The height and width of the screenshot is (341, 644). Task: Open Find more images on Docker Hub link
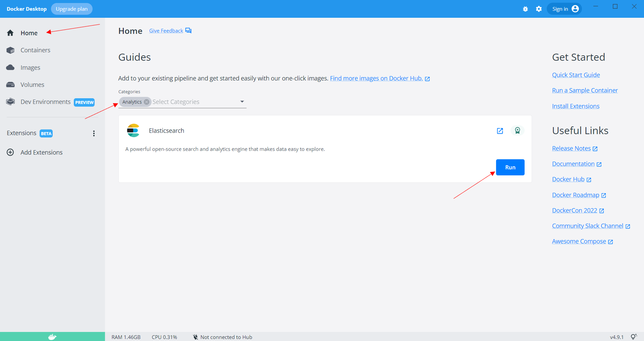[376, 78]
